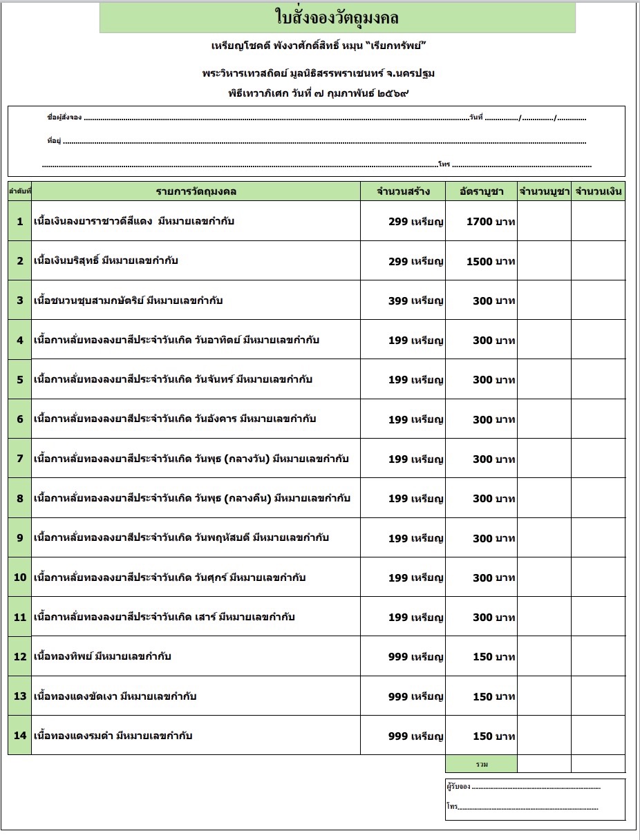Click the รายการวัตถุมงคล column header
This screenshot has width=640, height=840.
coord(196,191)
